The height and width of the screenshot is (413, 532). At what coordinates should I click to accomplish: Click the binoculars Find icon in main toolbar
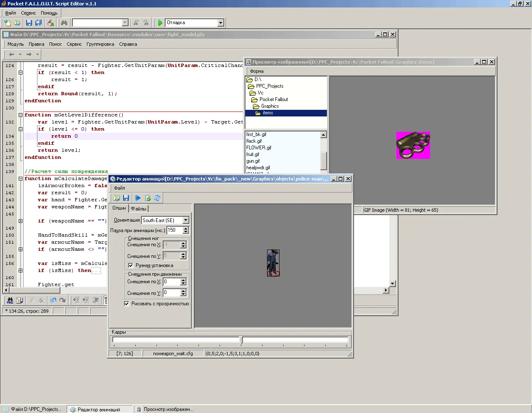pos(64,23)
